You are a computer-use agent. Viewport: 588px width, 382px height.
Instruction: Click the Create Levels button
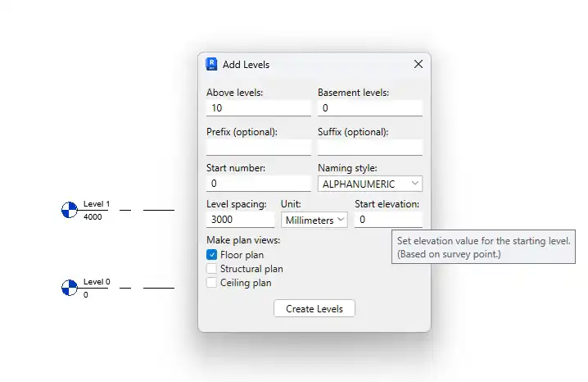pyautogui.click(x=314, y=308)
